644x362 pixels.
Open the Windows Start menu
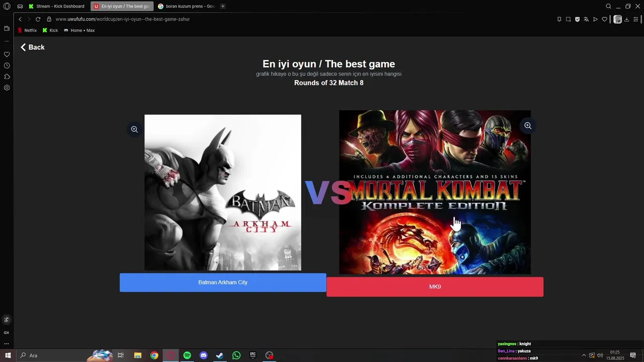(x=8, y=355)
